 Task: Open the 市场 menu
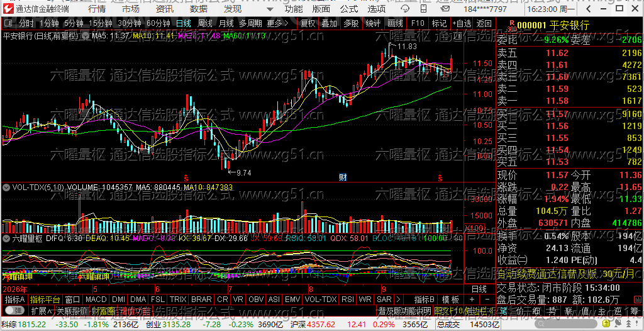point(131,9)
